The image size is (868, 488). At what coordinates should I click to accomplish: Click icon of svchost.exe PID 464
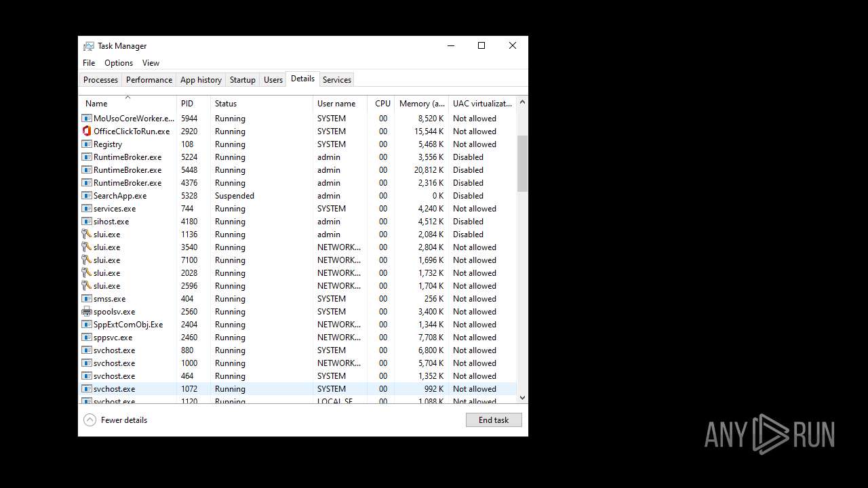point(87,376)
